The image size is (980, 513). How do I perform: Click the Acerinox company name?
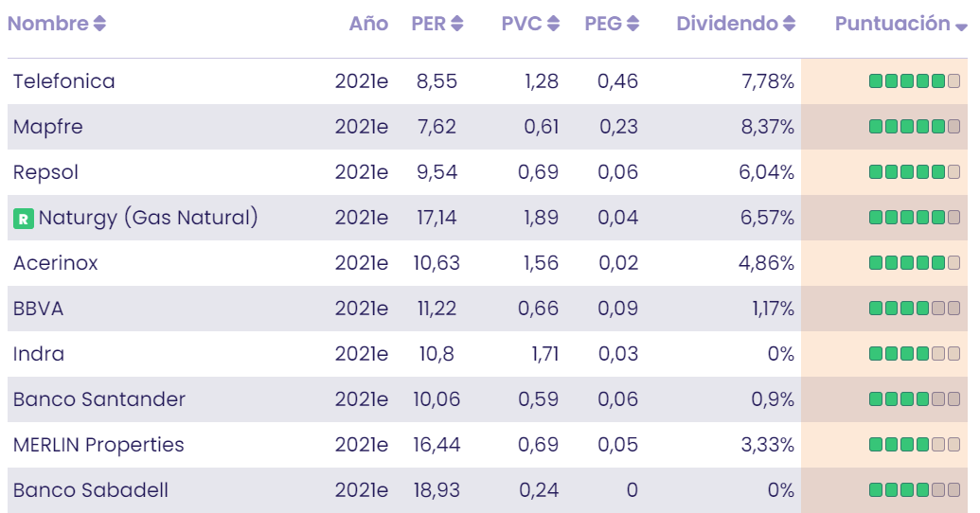[x=56, y=263]
